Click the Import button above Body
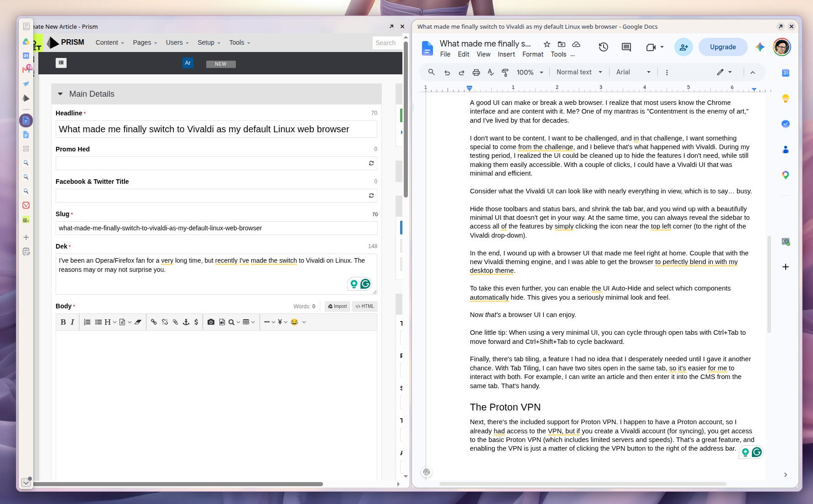 pyautogui.click(x=337, y=307)
